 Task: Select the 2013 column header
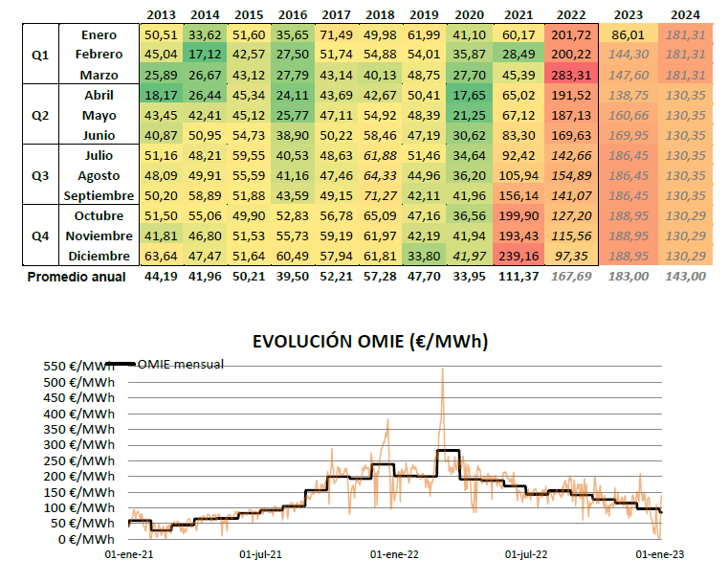tap(161, 15)
